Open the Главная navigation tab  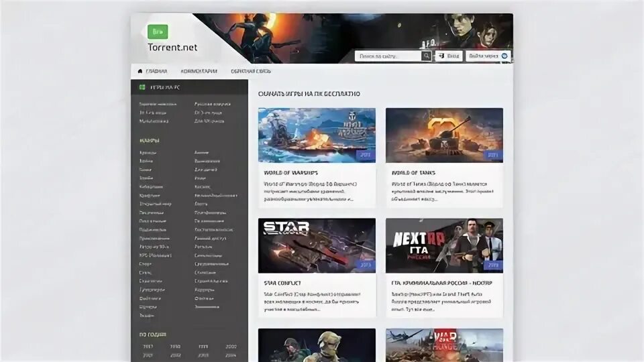pyautogui.click(x=156, y=71)
